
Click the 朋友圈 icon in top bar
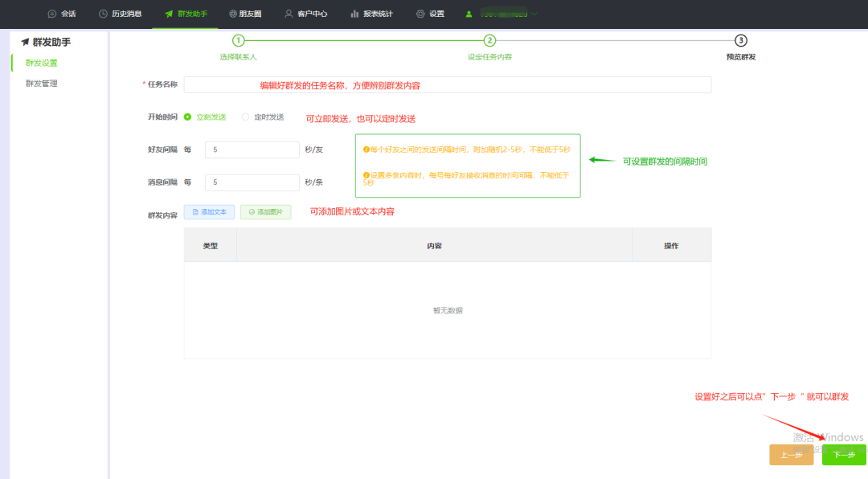click(x=233, y=14)
